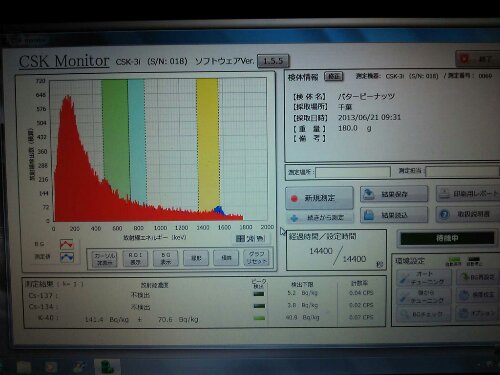Toggle the BG 表示 display button
Screen dimensions: 500x375
tap(166, 259)
